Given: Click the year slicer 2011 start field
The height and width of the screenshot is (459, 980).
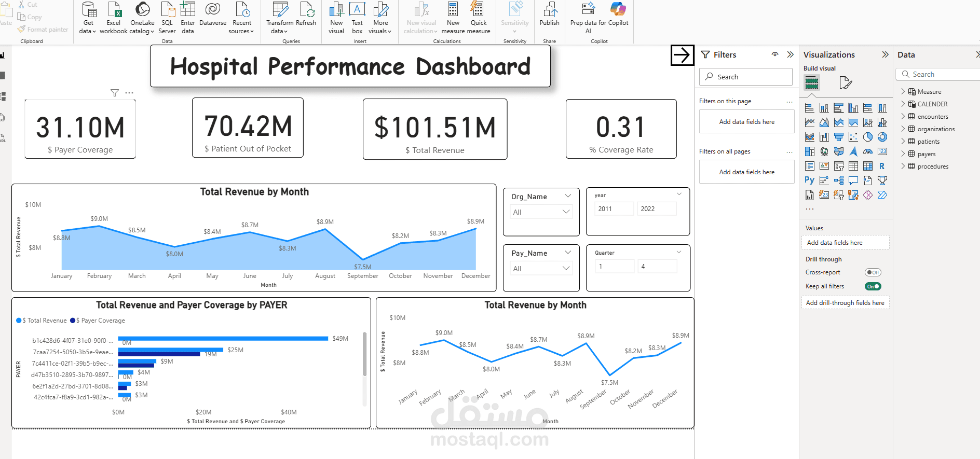Looking at the screenshot, I should coord(614,208).
